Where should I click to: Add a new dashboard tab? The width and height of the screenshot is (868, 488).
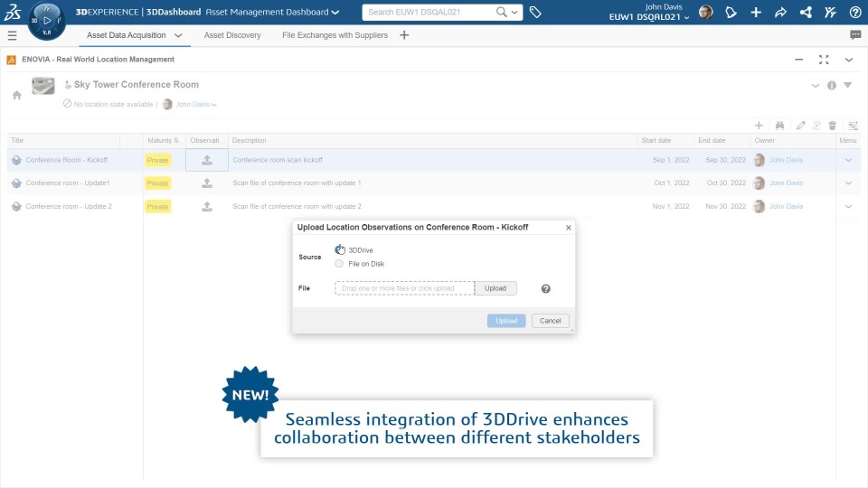click(404, 35)
